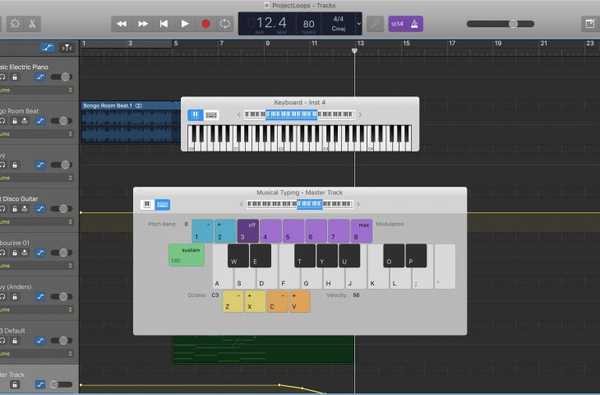Screen dimensions: 600x395
Task: Toggle automation on the Tambourine 01 track
Action: pyautogui.click(x=40, y=253)
